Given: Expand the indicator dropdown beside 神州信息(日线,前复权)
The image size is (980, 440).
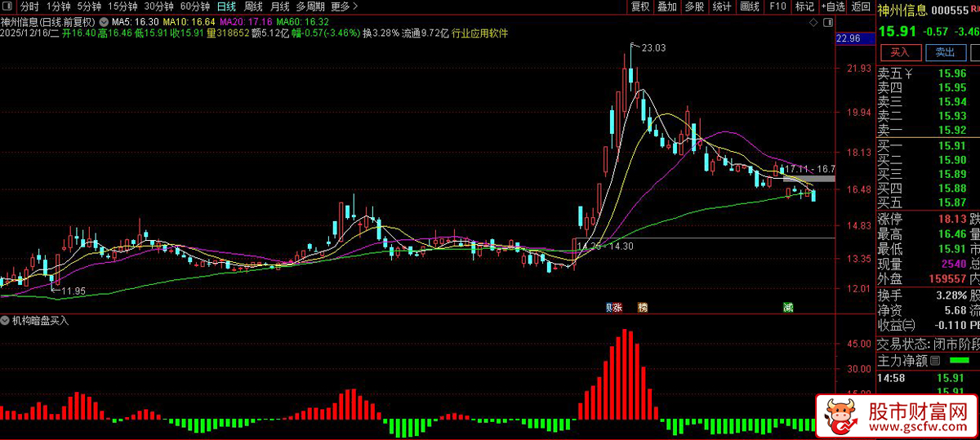Looking at the screenshot, I should (103, 20).
